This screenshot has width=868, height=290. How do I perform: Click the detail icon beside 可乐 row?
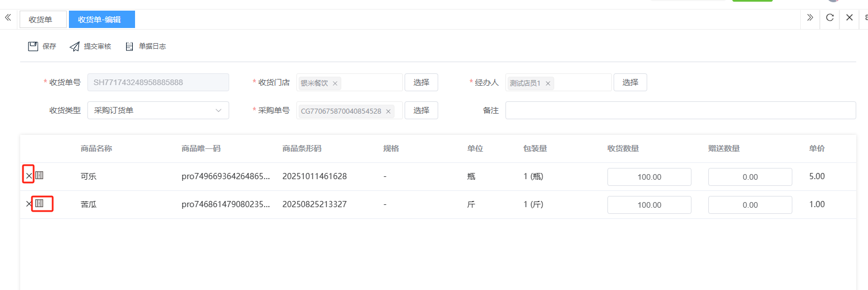(x=39, y=176)
